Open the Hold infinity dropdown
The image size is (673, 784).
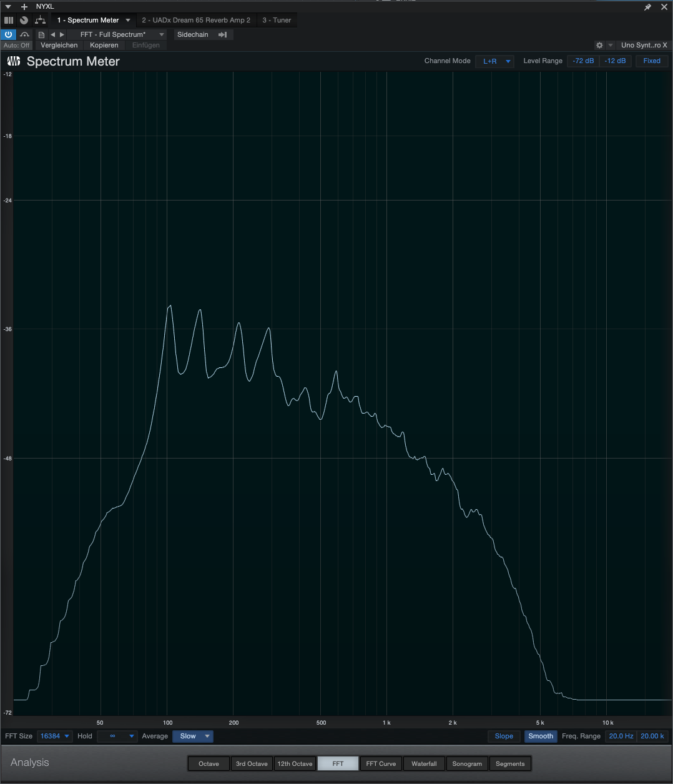[x=117, y=737]
